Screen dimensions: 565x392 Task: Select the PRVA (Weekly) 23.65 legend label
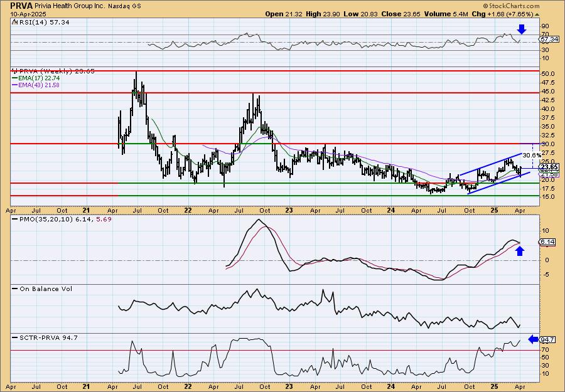pos(57,72)
